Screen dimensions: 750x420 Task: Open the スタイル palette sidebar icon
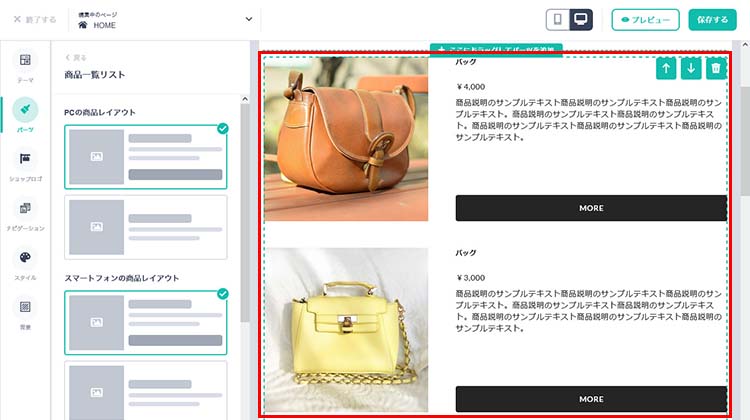click(x=25, y=257)
